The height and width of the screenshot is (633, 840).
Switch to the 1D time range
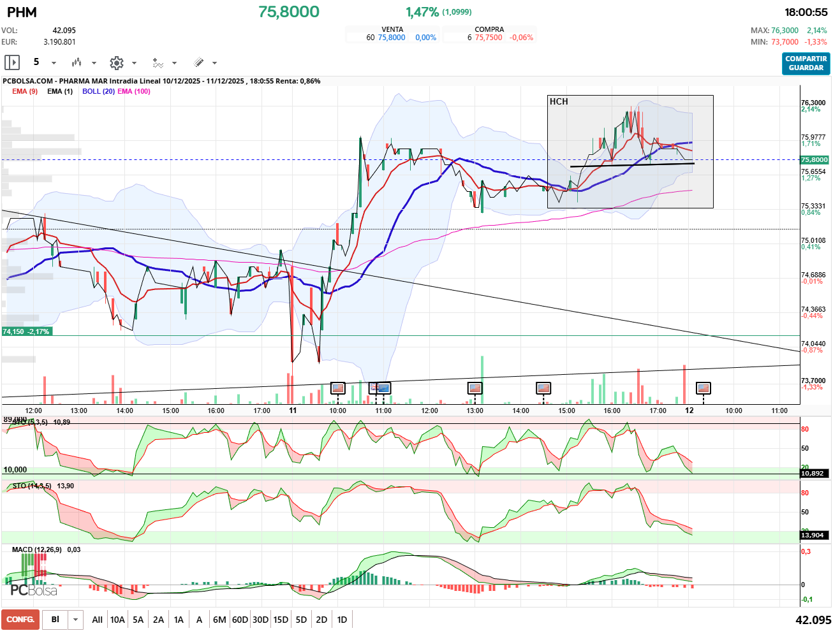click(x=342, y=620)
